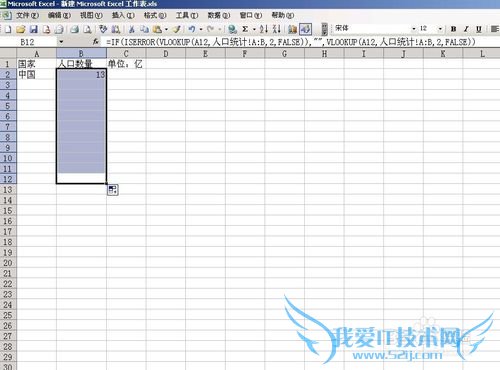Toggle Italic formatting
The image size is (500, 370).
pos(466,29)
